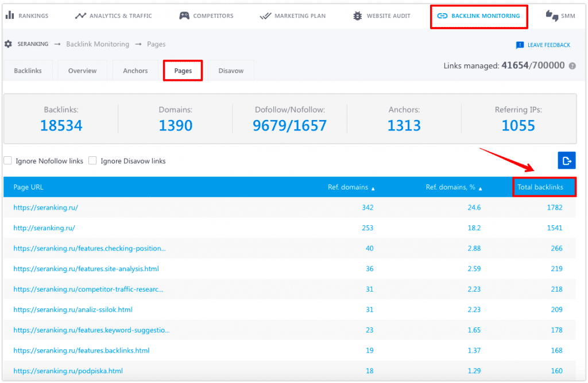Click the Backlink Monitoring chain link icon
The height and width of the screenshot is (383, 588).
pos(443,16)
